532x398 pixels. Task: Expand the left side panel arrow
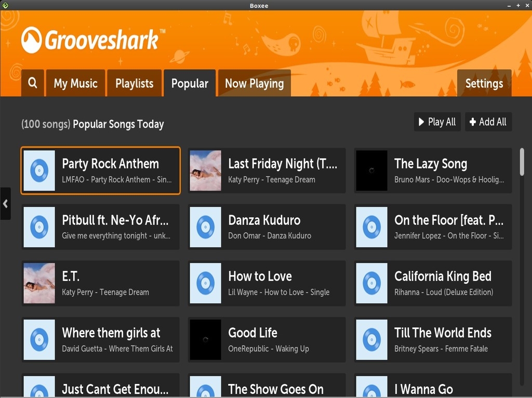(x=5, y=204)
